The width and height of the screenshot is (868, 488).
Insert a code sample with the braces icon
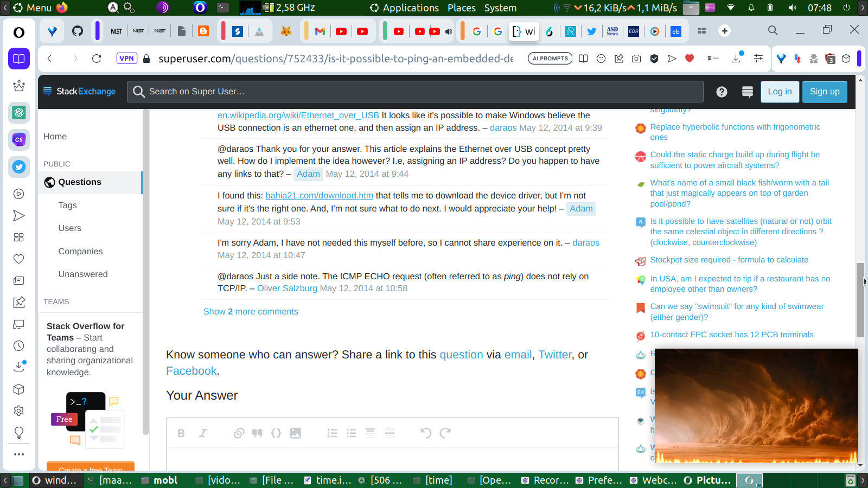click(276, 433)
